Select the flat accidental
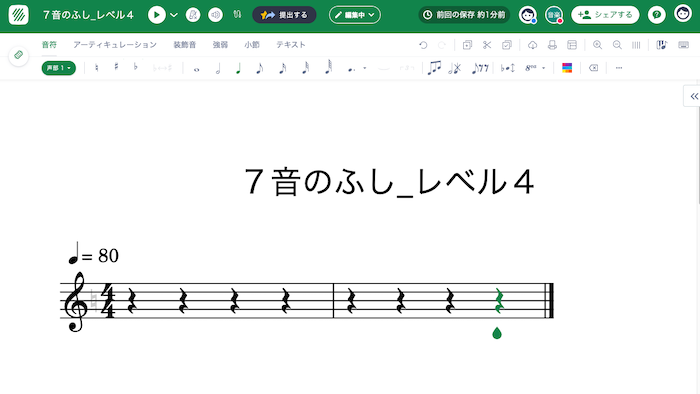This screenshot has height=394, width=700. (136, 67)
